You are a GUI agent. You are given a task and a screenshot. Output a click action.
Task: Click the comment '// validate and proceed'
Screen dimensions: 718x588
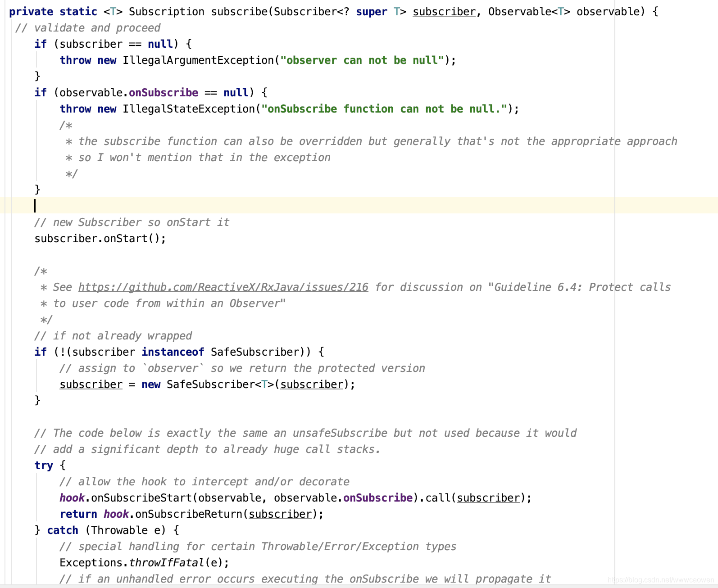[88, 28]
